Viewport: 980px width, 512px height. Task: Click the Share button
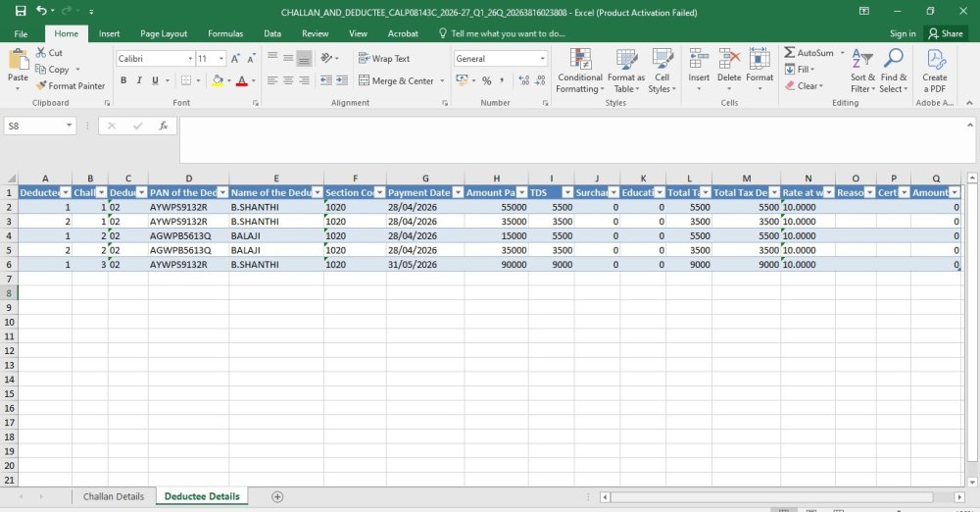pos(946,33)
